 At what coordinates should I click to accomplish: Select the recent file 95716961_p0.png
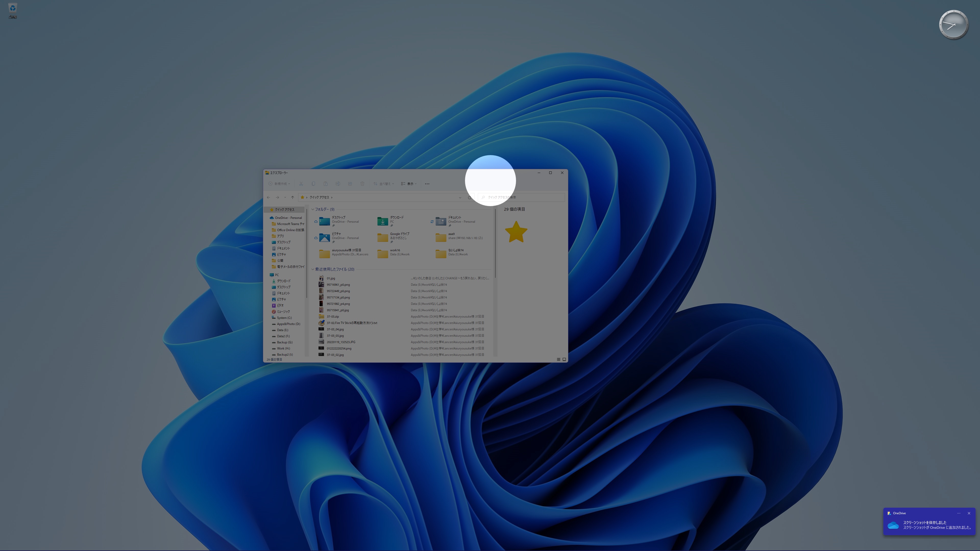pos(404,285)
